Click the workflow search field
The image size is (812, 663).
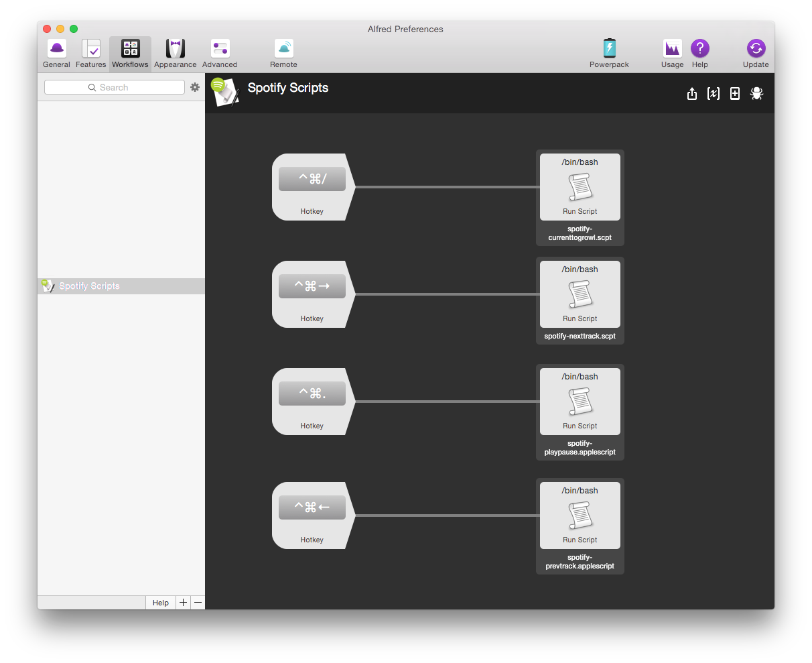coord(115,87)
